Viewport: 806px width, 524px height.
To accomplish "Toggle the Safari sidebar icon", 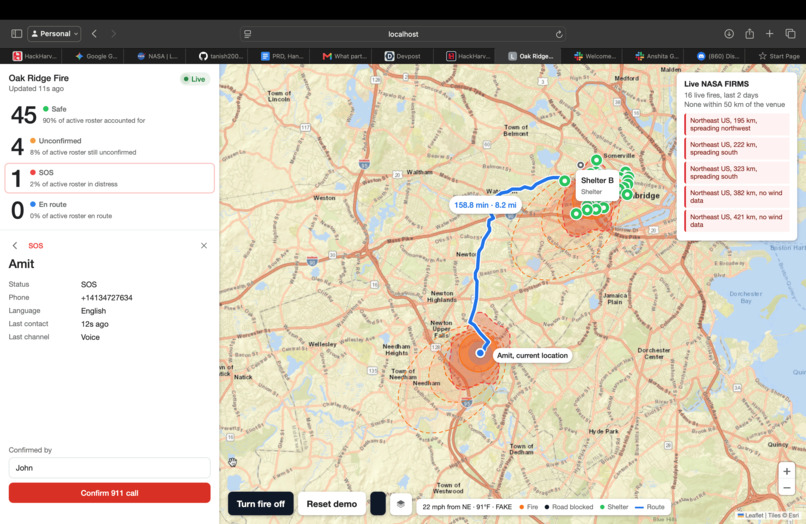I will point(16,33).
